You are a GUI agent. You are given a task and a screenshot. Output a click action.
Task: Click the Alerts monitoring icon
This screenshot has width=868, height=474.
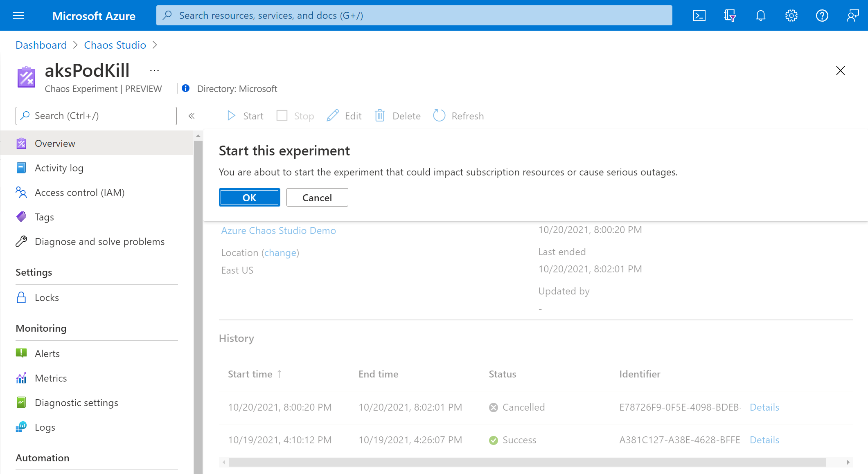pyautogui.click(x=22, y=353)
